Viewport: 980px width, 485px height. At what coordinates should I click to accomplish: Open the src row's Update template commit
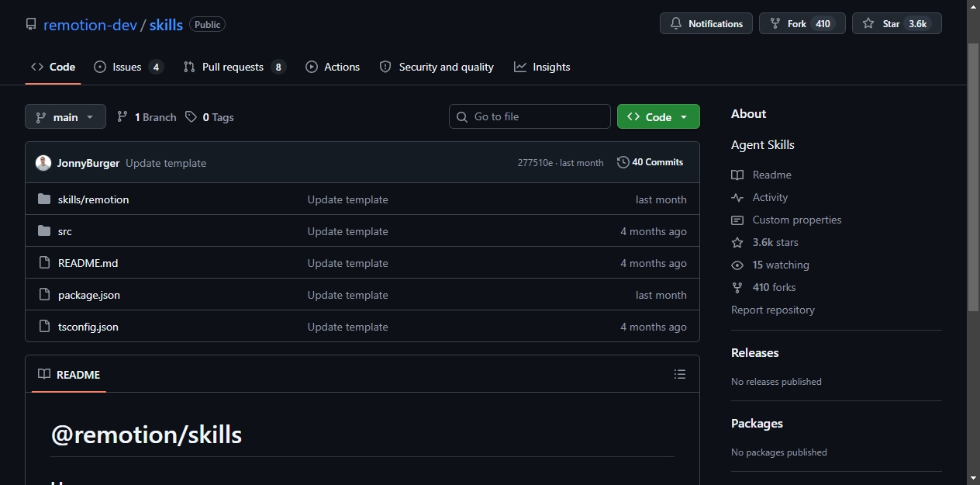[347, 231]
